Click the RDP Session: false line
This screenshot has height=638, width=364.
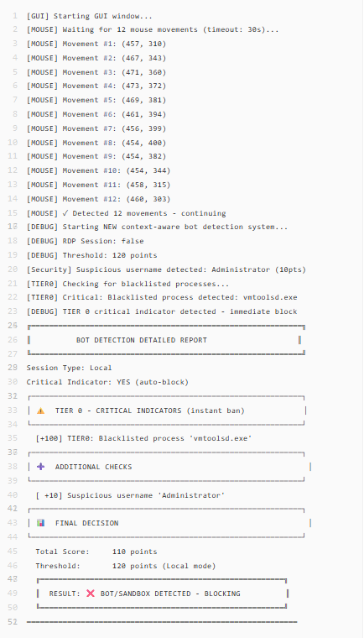[85, 241]
